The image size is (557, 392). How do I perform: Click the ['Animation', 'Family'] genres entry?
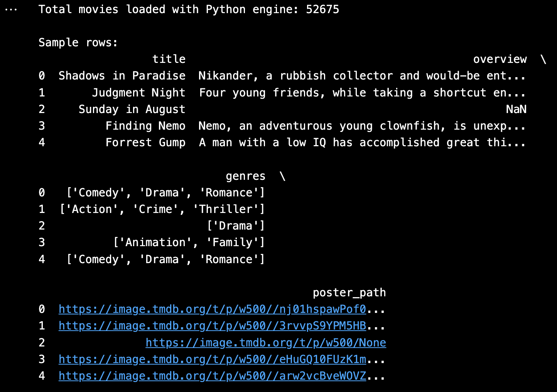[x=189, y=243]
